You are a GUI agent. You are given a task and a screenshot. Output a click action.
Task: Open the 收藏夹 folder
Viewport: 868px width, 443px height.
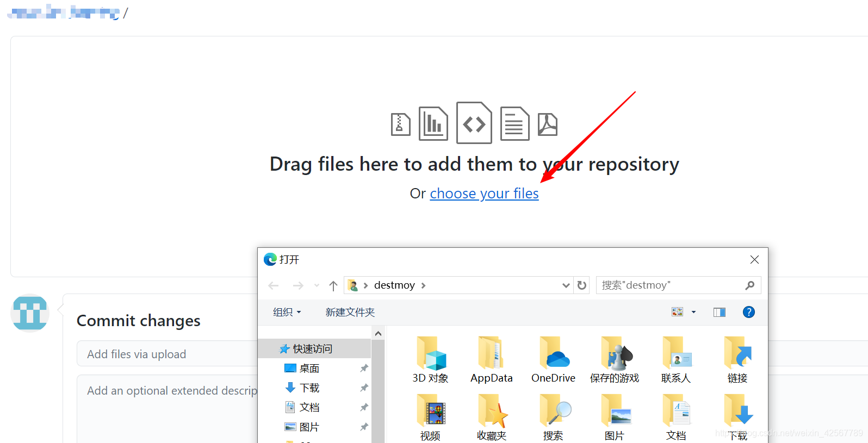[x=492, y=417]
